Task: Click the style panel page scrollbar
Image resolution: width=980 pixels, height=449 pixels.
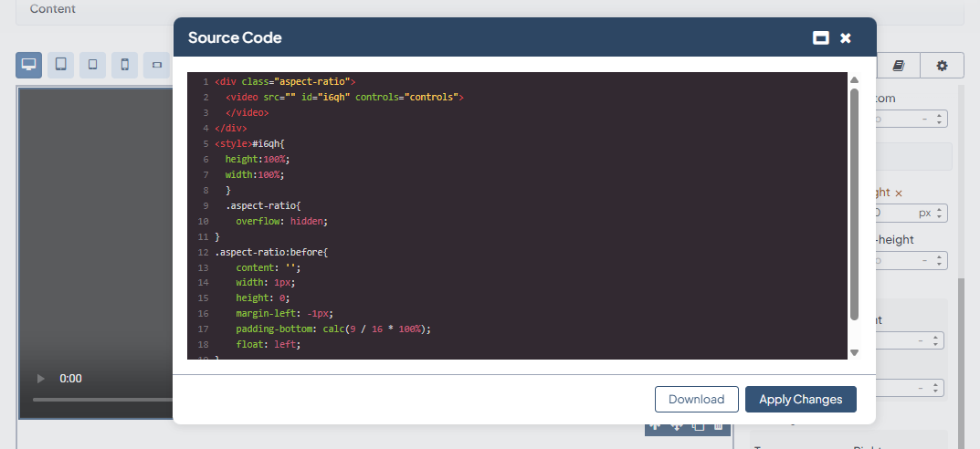Action: (x=961, y=362)
